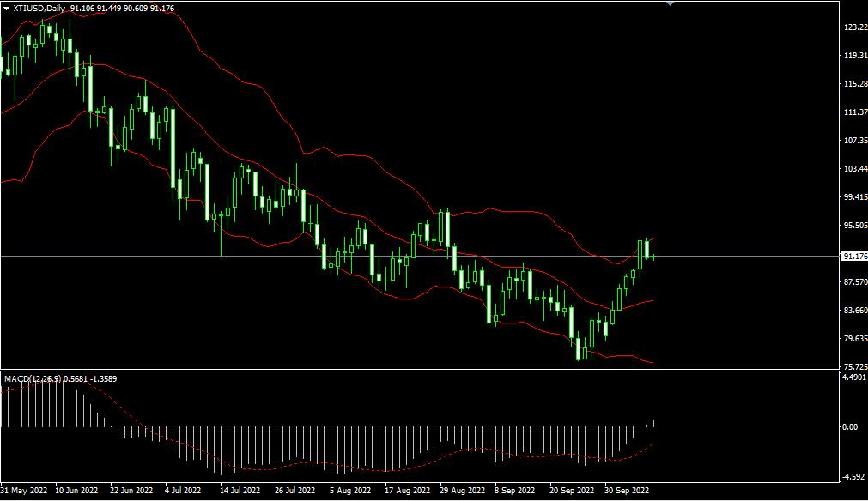The image size is (868, 501).
Task: Click the 14 Jul 2022 date label
Action: 240,491
